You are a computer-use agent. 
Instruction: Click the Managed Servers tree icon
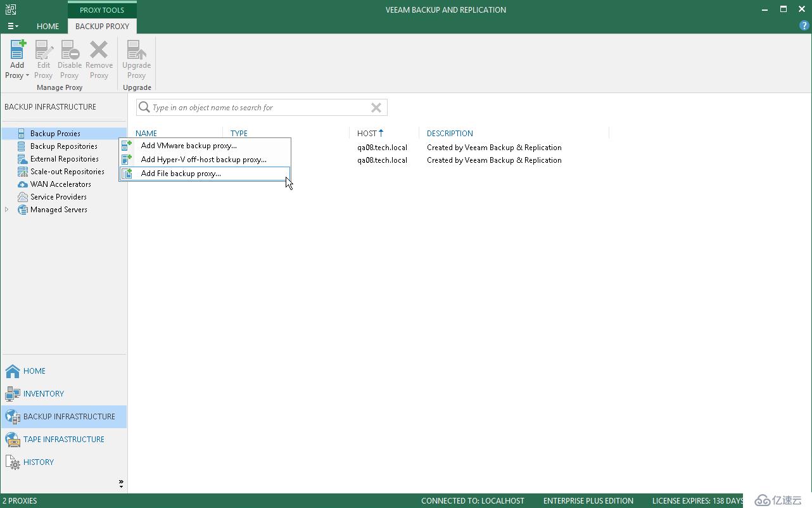[22, 210]
